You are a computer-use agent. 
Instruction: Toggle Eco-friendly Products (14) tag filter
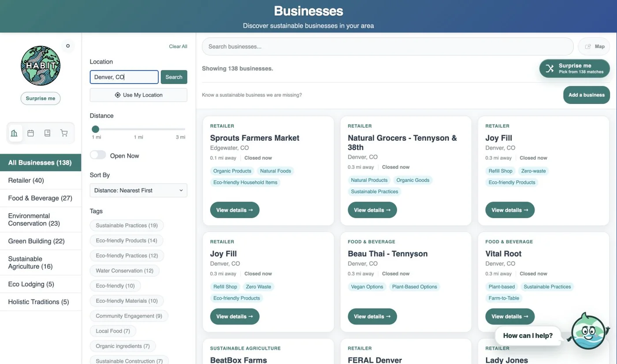click(126, 241)
